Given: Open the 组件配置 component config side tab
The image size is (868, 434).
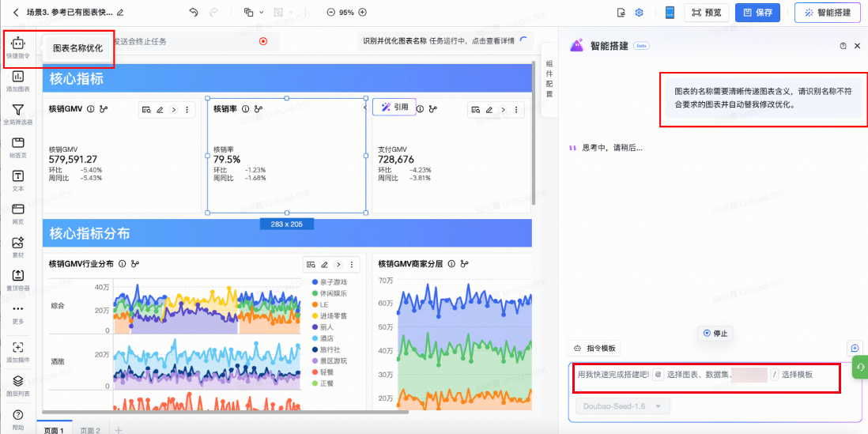Looking at the screenshot, I should (x=549, y=79).
